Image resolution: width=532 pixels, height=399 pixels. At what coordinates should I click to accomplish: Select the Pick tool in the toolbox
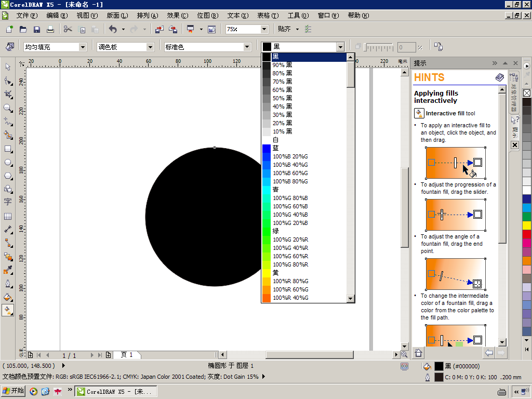pos(8,67)
